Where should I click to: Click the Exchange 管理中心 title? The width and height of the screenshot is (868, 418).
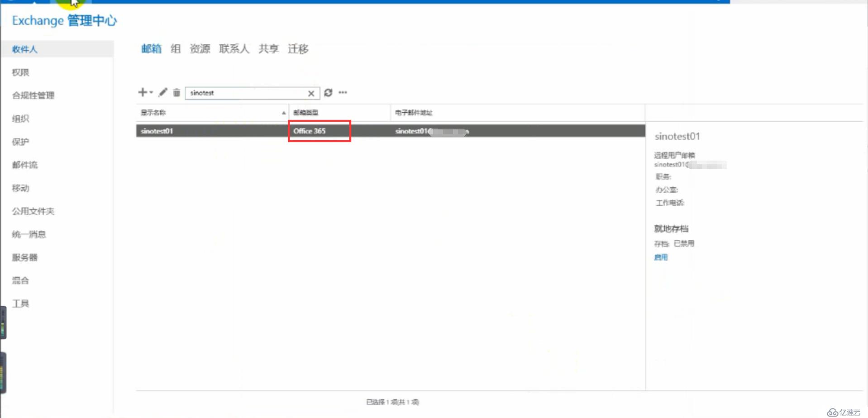click(64, 20)
